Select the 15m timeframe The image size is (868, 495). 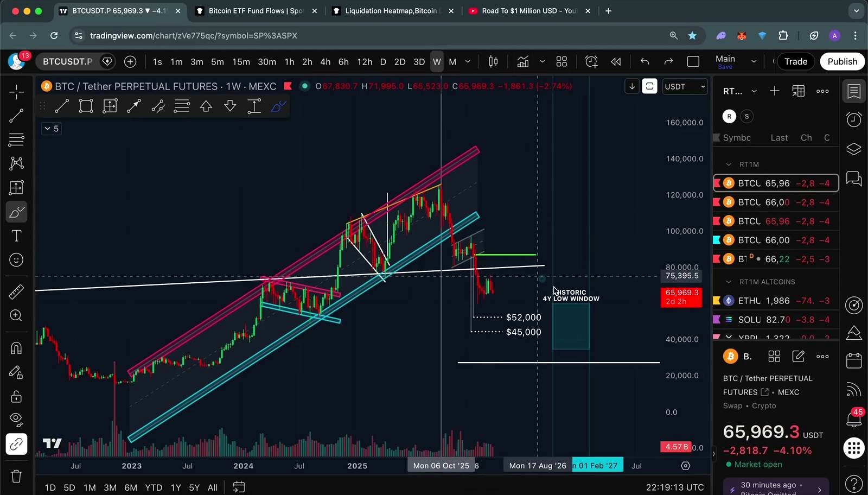click(241, 62)
